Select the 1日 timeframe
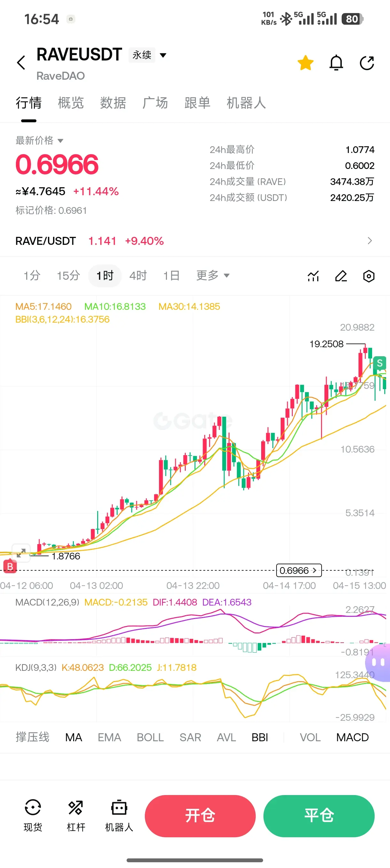Screen dimensions: 390x868 (171, 276)
